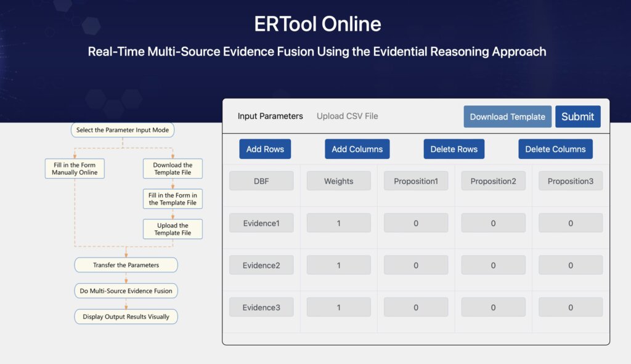Image resolution: width=631 pixels, height=364 pixels.
Task: Switch to the Upload CSV File tab
Action: 346,116
